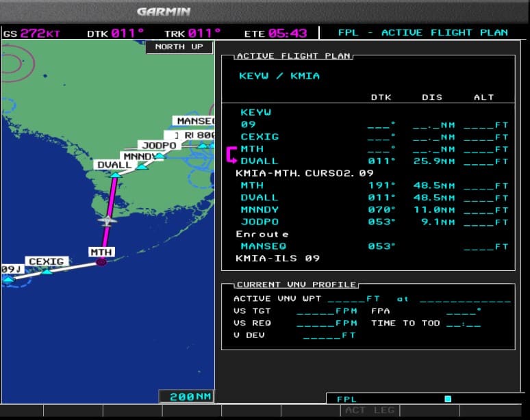530x420 pixels.
Task: Select the CEXIG waypoint triangle on the map
Action: pos(46,271)
